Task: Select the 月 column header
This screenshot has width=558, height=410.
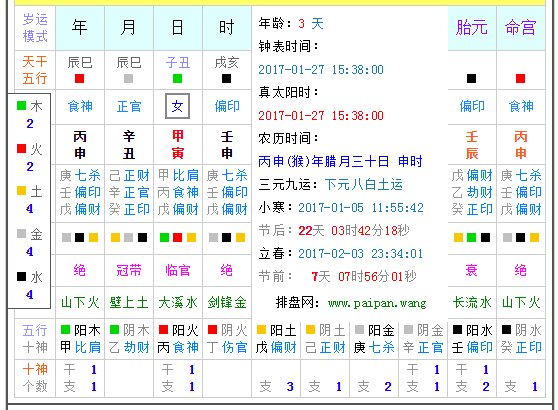Action: coord(129,28)
